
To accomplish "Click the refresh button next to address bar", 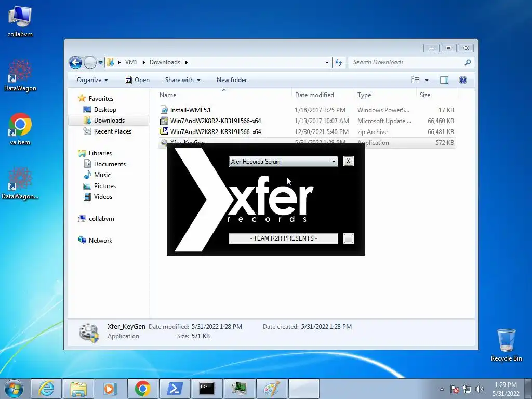I will click(339, 62).
